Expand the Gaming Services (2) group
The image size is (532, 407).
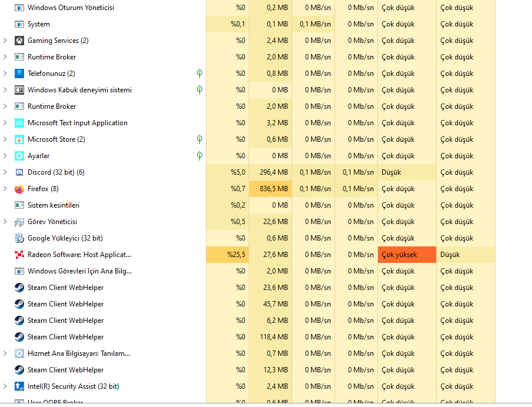[5, 41]
